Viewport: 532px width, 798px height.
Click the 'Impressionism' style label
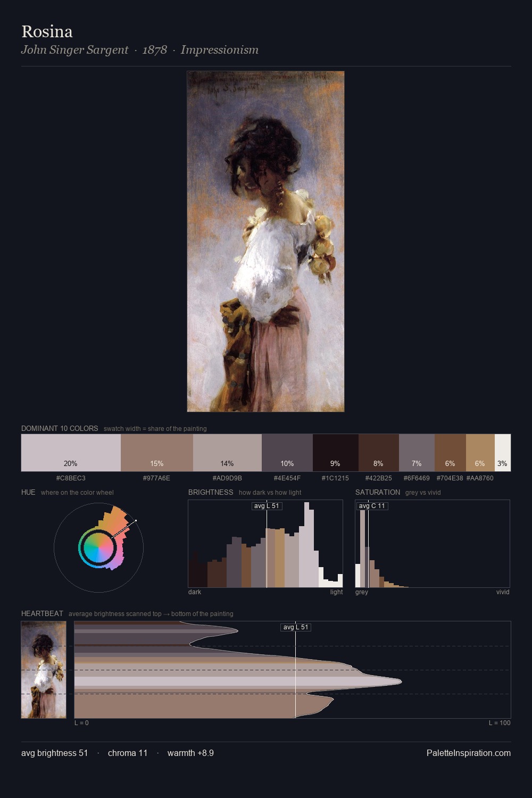pos(220,50)
